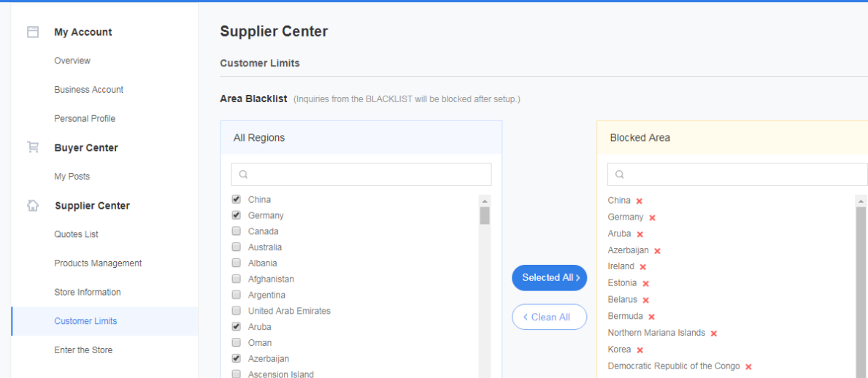This screenshot has width=868, height=378.
Task: Go to Store Information in the sidebar
Action: tap(88, 292)
